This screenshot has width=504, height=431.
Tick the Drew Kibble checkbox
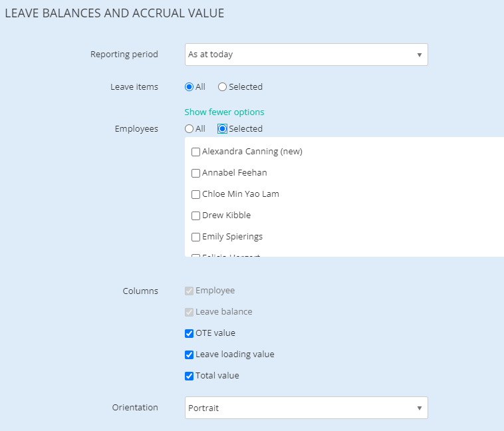195,215
